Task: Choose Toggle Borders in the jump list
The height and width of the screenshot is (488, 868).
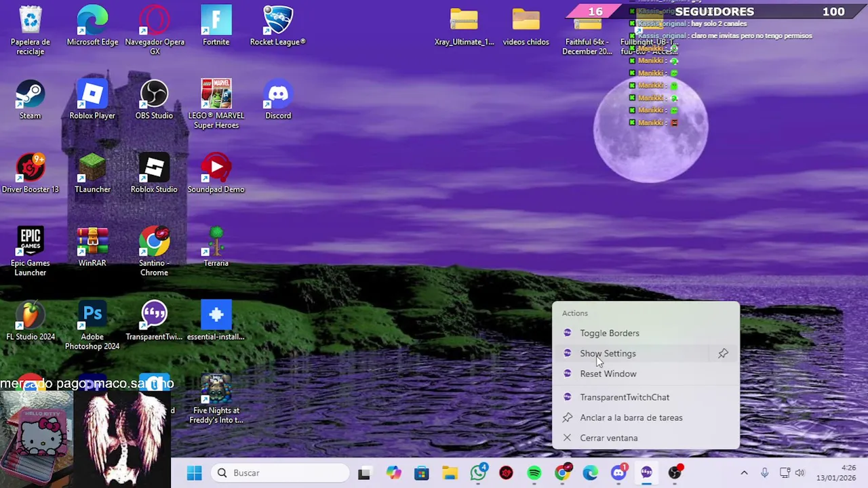Action: [646, 333]
